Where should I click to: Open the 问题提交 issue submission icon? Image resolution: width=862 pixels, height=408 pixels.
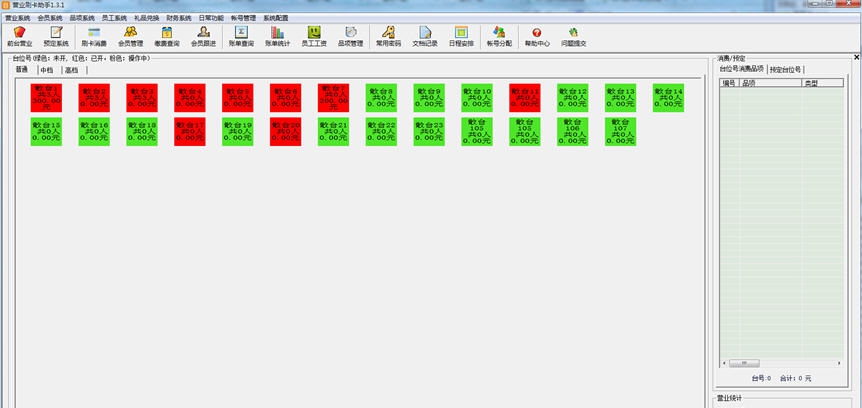573,37
